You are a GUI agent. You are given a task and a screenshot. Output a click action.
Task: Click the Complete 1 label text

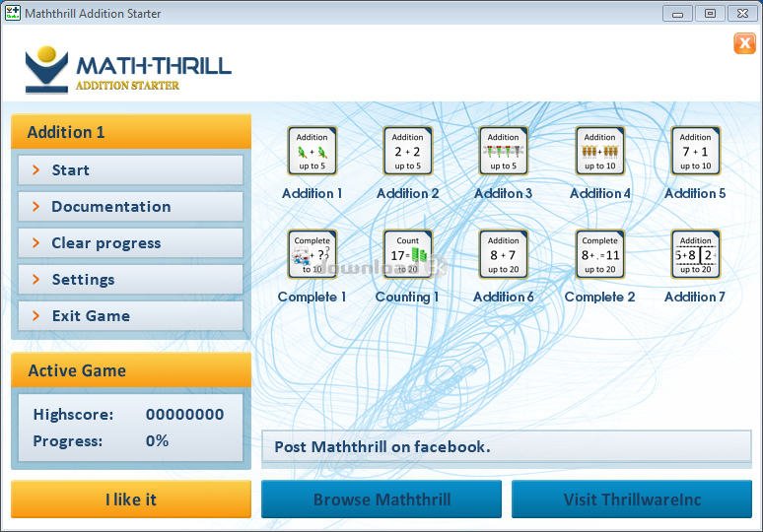point(312,298)
